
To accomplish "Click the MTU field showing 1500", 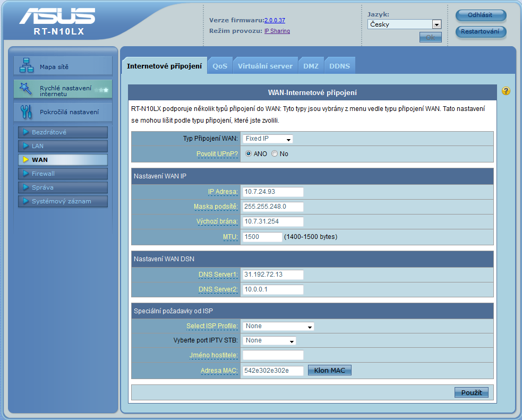I will 262,237.
